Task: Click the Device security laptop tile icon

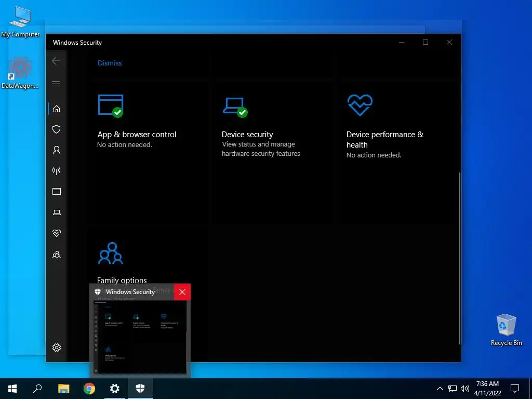Action: [235, 107]
